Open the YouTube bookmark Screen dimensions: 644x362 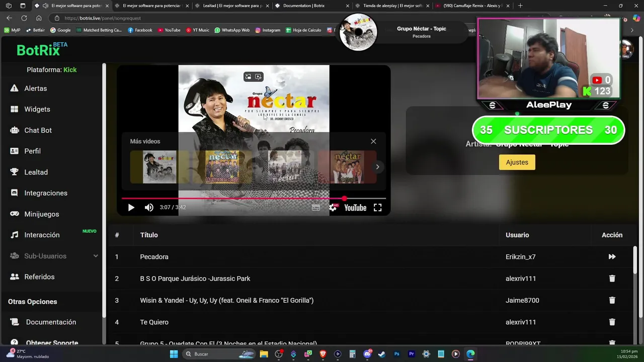point(169,30)
